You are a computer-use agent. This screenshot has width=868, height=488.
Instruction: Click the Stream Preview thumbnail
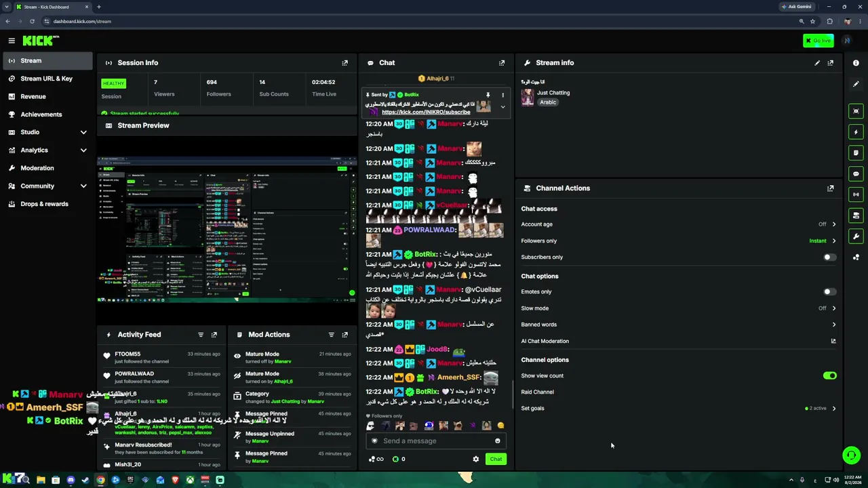point(227,230)
